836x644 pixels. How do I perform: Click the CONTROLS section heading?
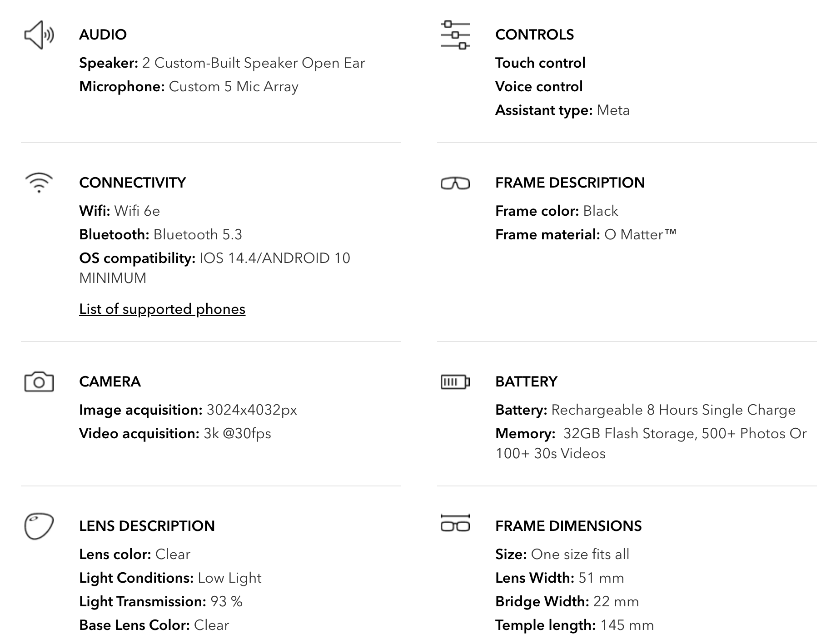click(x=534, y=35)
